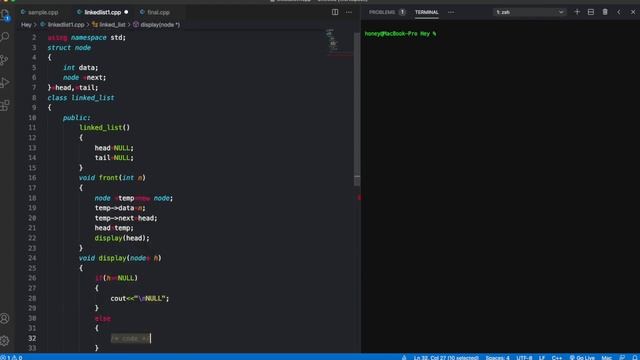Click the Hey breadcrumb folder
Screen dimensions: 640x360
(26, 24)
